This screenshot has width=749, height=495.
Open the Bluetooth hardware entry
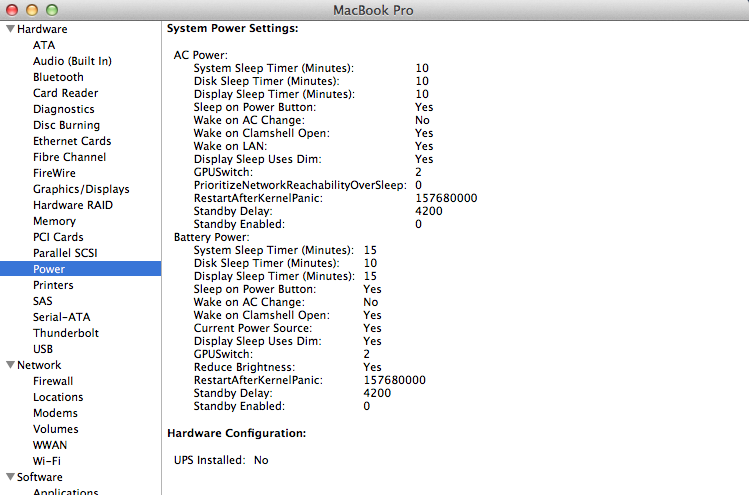[x=58, y=77]
